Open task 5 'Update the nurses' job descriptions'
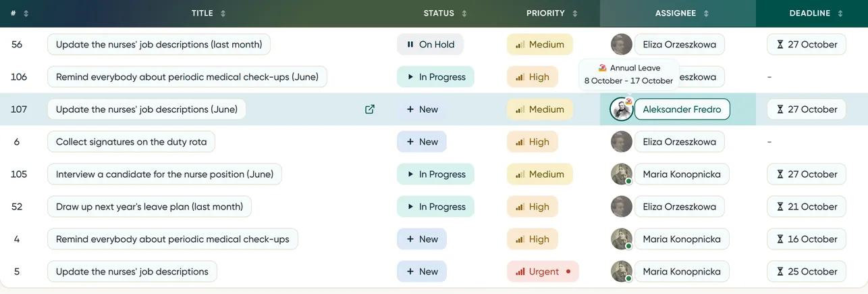868x294 pixels. [132, 272]
